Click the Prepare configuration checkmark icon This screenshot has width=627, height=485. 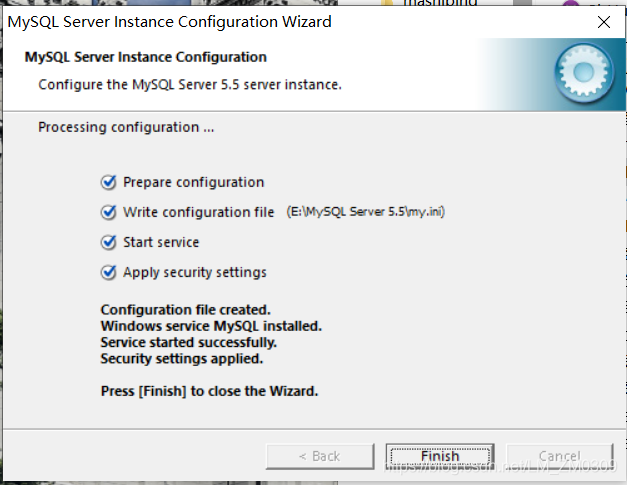(x=108, y=182)
